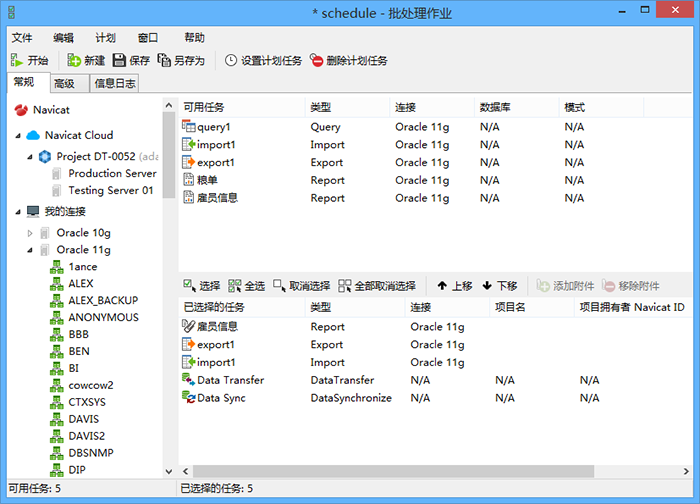This screenshot has width=700, height=504.
Task: Click the Save (保存) floppy disk icon
Action: coord(119,60)
